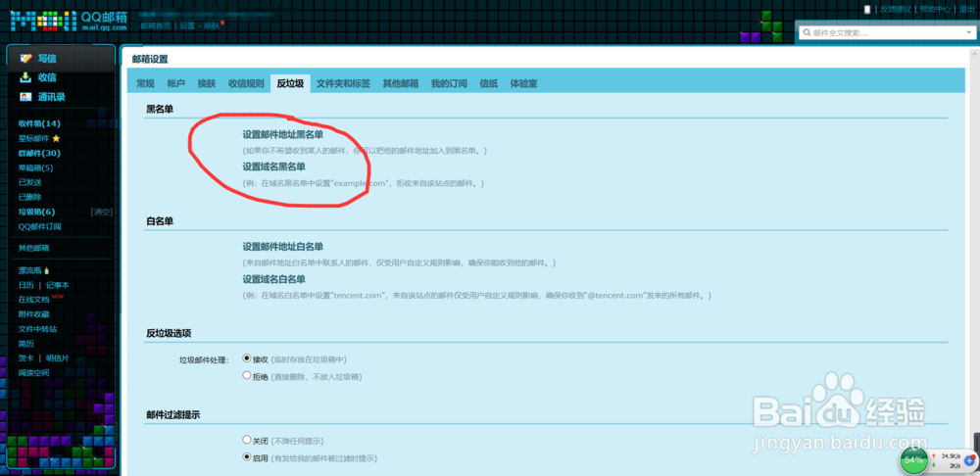Open 通讯录 contacts
The image size is (980, 476).
pos(51,97)
